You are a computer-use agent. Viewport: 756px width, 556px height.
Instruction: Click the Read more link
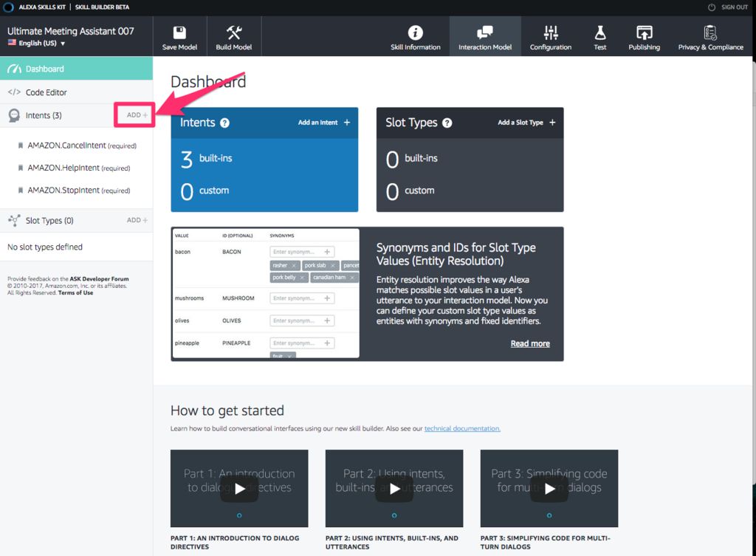[x=530, y=343]
